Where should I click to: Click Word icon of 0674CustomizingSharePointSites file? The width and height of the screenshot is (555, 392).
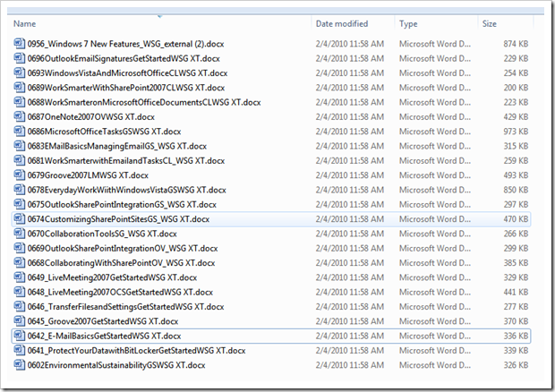coord(19,218)
